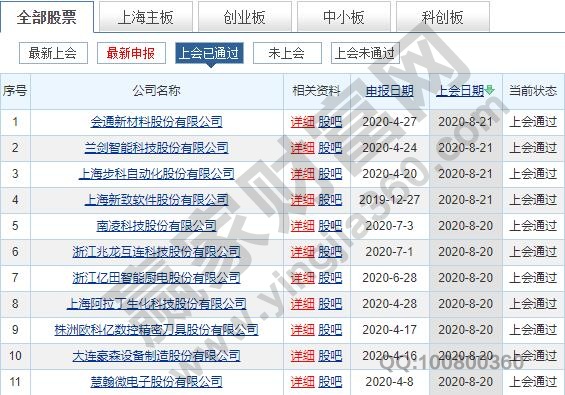Click 详细 for 会通新材料 row
This screenshot has width=565, height=395.
(x=303, y=122)
